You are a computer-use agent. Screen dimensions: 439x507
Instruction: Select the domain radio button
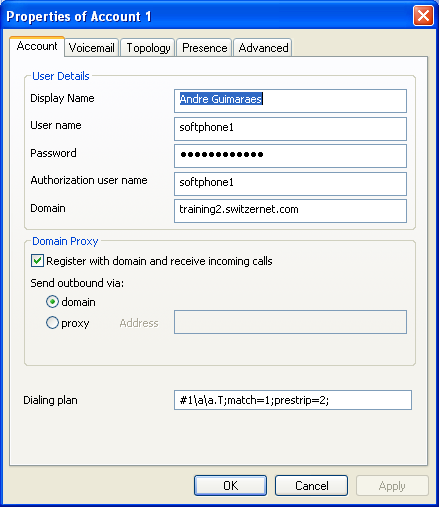(52, 302)
